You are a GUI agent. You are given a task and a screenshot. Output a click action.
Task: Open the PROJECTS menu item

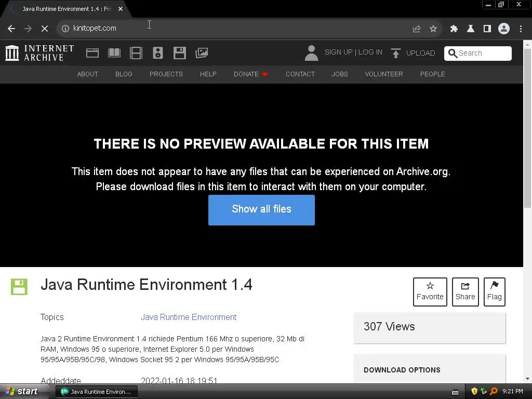point(166,74)
